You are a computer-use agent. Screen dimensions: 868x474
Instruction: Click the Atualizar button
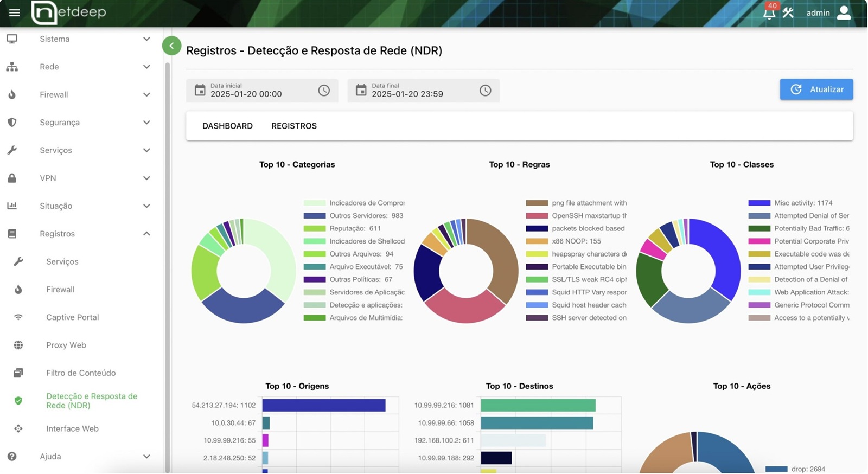[x=816, y=89]
